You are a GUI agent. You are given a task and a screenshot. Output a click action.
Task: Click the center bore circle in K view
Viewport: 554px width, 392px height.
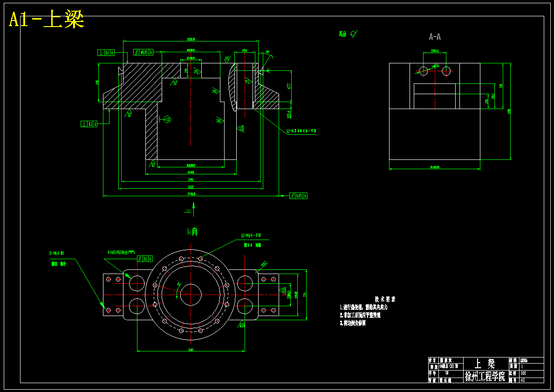pyautogui.click(x=191, y=295)
